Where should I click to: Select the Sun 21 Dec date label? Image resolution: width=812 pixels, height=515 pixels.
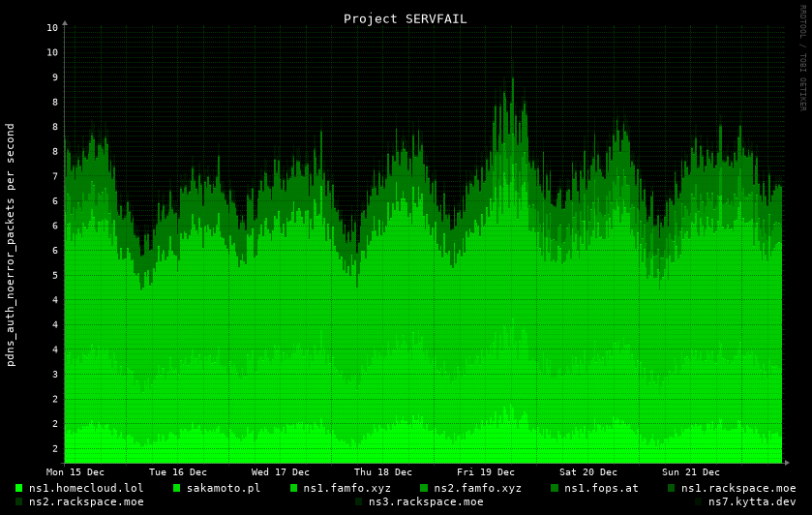coord(691,472)
